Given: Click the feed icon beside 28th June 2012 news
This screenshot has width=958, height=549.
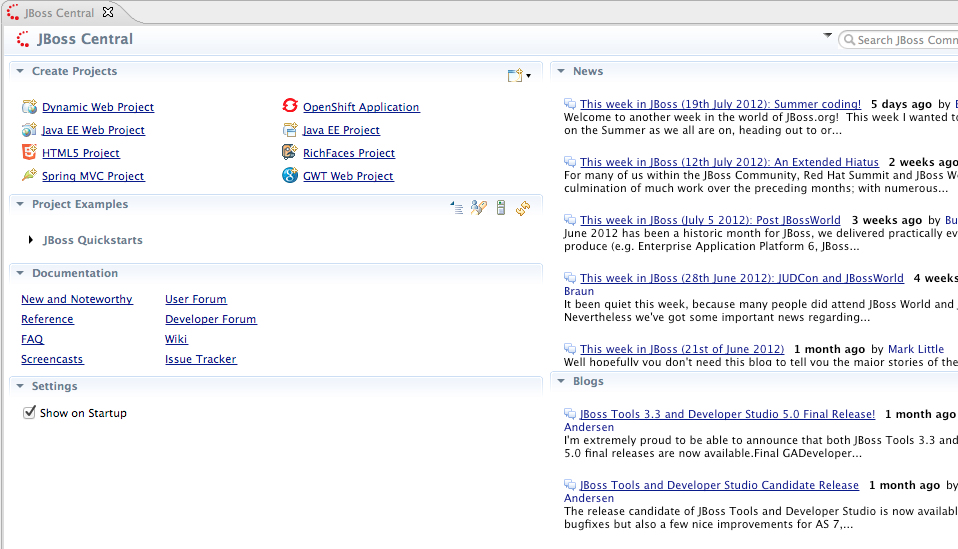Looking at the screenshot, I should click(570, 278).
